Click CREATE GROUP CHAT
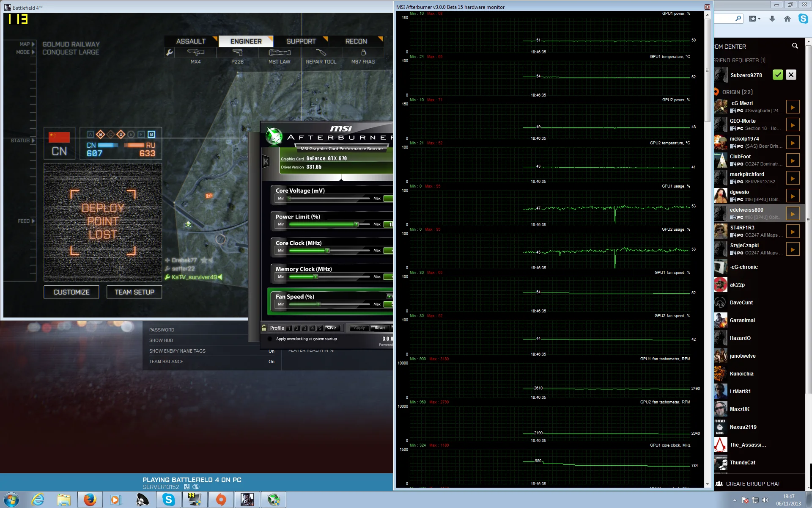The width and height of the screenshot is (812, 508). click(748, 483)
